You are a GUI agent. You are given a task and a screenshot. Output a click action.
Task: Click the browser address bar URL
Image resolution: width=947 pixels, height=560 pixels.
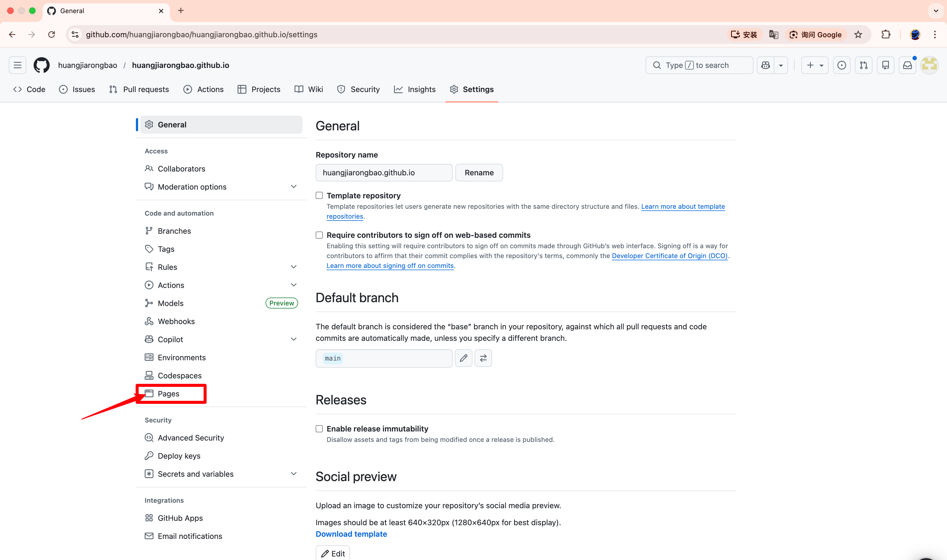(202, 35)
